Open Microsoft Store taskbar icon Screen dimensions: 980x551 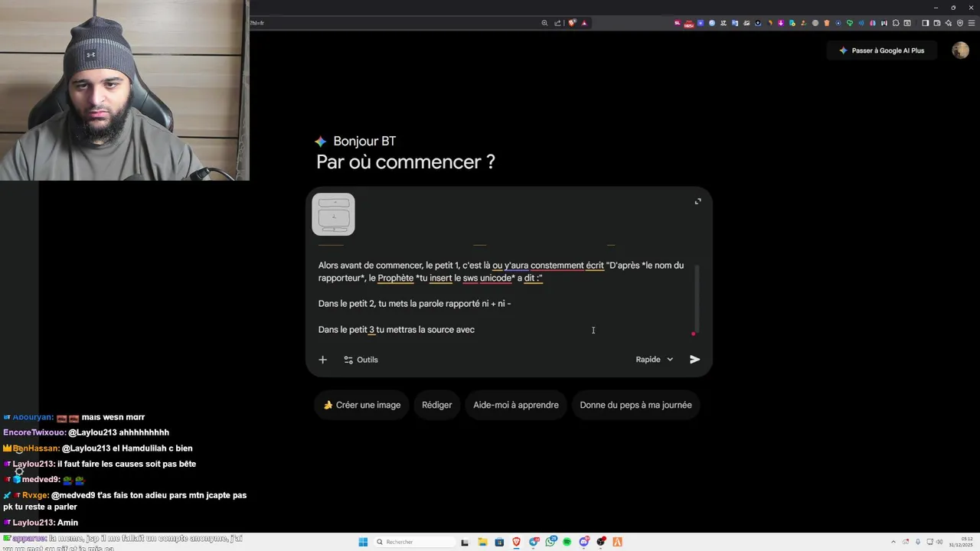499,542
